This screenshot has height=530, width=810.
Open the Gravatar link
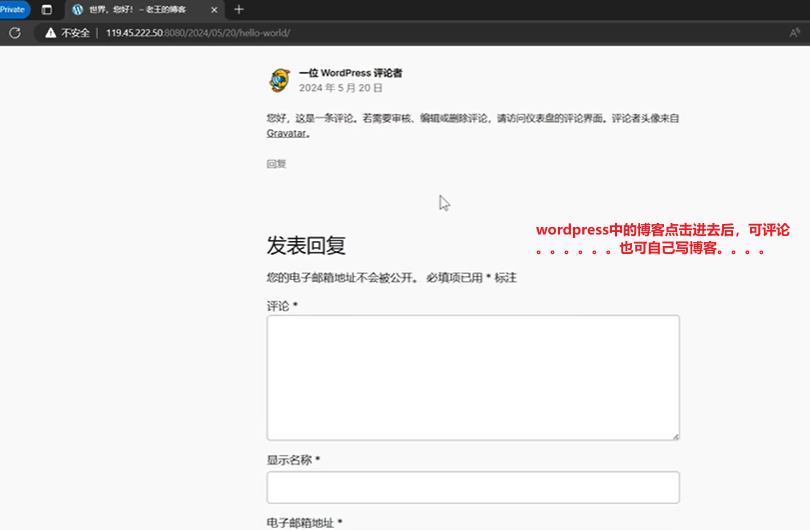(x=286, y=133)
